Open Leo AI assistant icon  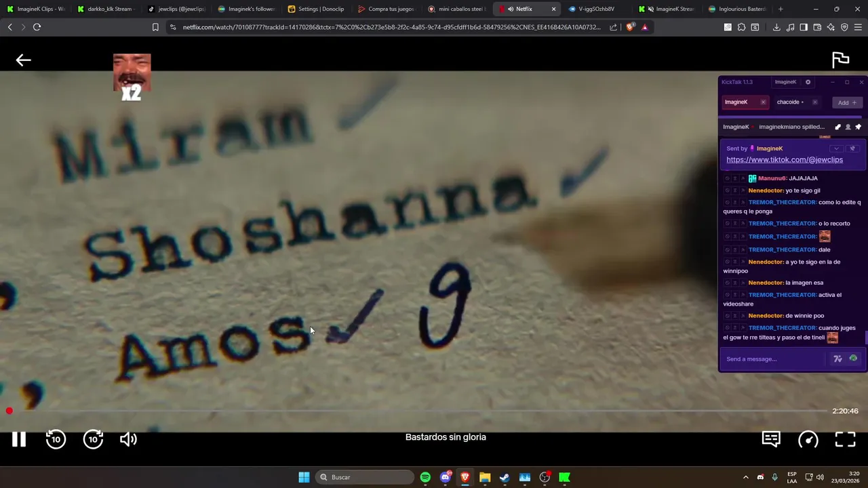(x=831, y=27)
